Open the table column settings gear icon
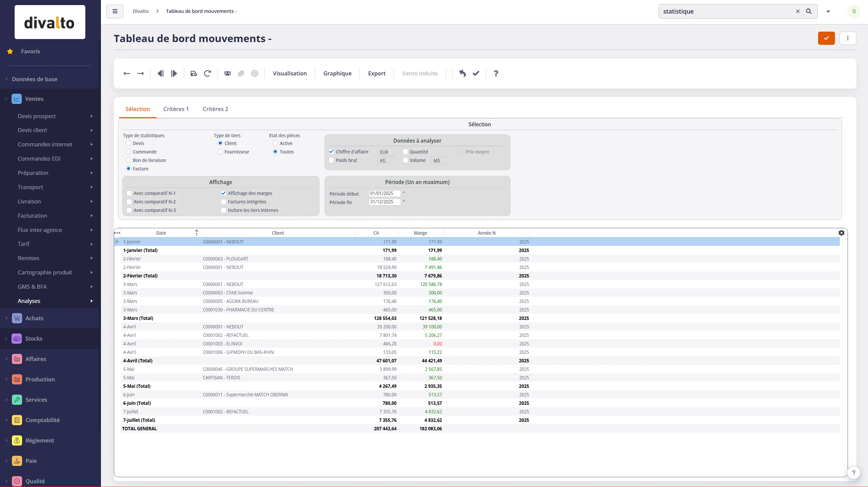The height and width of the screenshot is (487, 868). (x=841, y=233)
